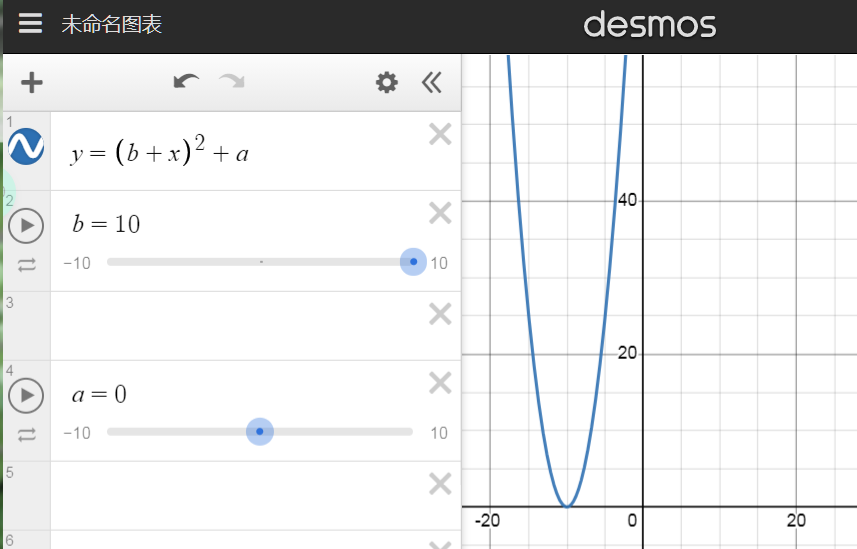Delete the empty expression row 3
The image size is (857, 549).
(x=440, y=314)
